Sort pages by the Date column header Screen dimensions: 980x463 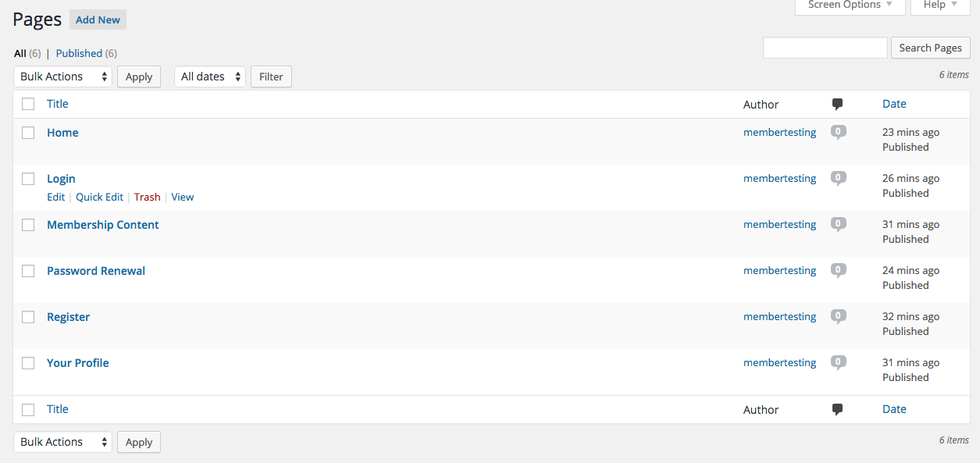click(x=894, y=104)
